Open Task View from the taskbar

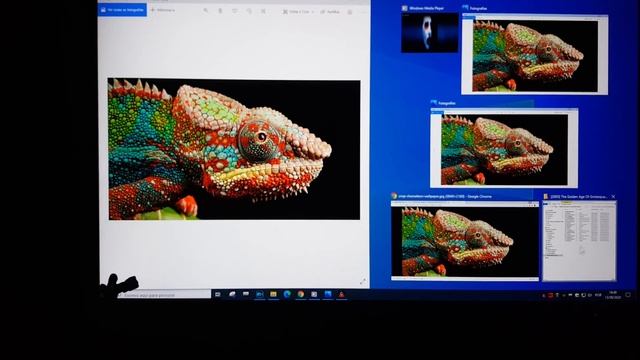[x=218, y=294]
